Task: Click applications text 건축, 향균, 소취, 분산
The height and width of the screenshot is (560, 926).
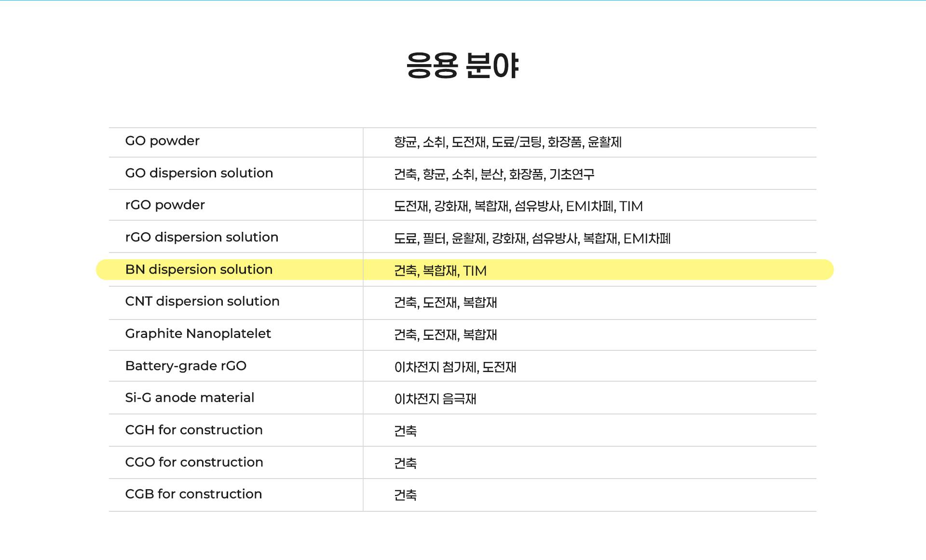Action: coord(494,174)
